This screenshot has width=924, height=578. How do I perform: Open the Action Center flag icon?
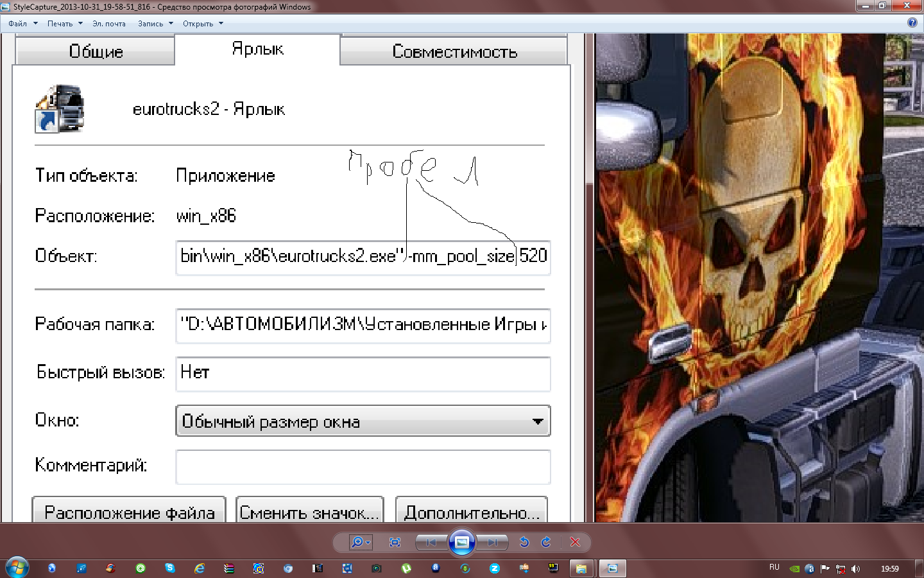pos(825,568)
